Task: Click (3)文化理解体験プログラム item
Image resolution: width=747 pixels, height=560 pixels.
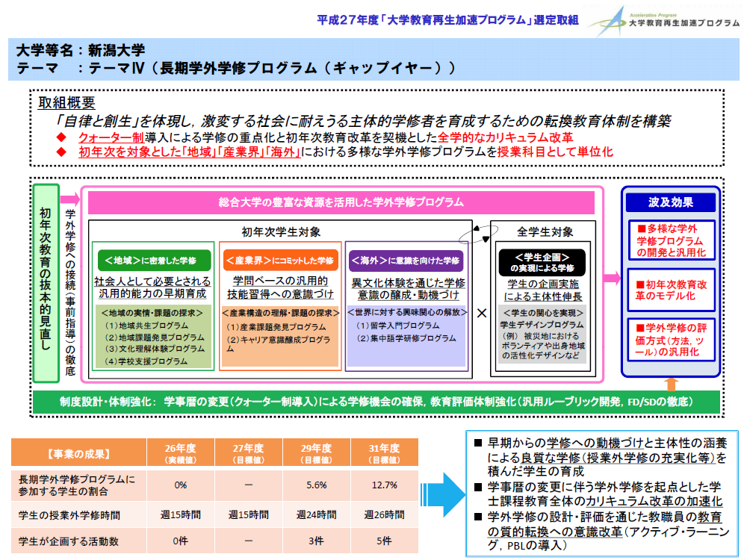Action: coord(155,349)
